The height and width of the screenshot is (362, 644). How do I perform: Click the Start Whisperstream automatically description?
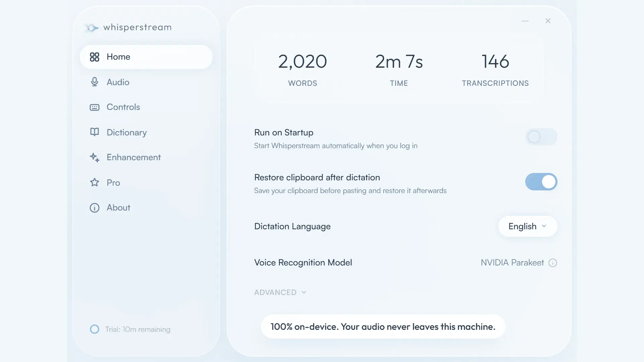336,146
